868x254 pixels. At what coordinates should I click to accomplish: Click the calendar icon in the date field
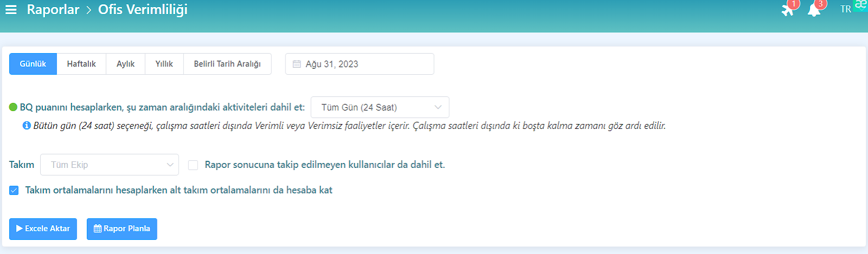[x=297, y=64]
